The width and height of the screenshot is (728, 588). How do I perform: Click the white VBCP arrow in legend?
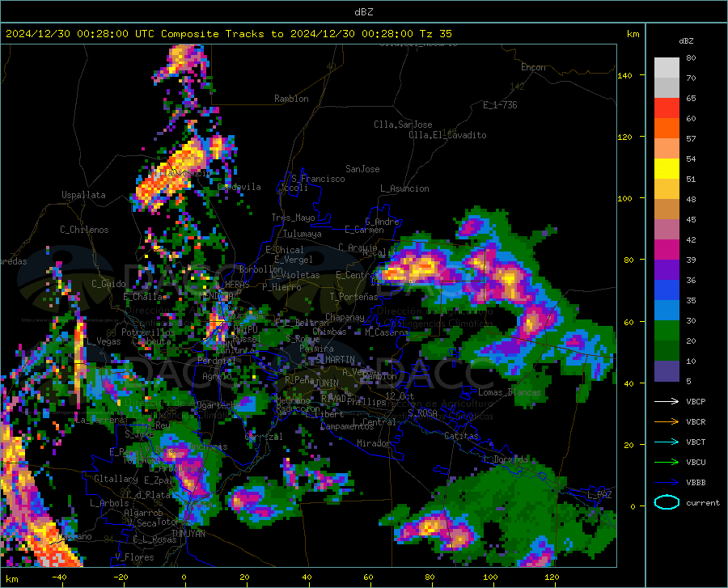667,401
